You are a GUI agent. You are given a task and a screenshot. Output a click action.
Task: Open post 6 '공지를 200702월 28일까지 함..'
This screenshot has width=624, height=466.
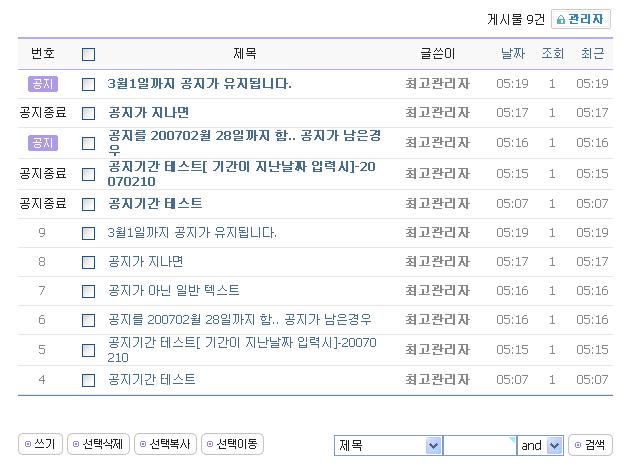click(x=239, y=319)
